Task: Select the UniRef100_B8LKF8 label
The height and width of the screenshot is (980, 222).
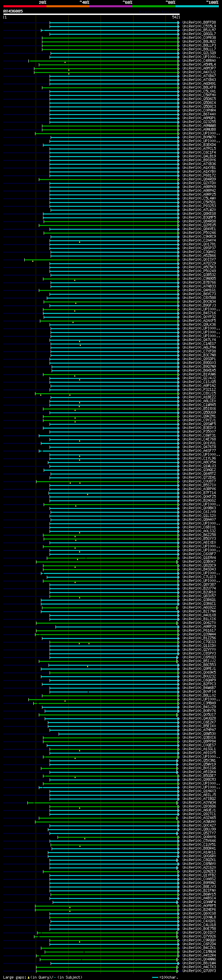Action: click(199, 88)
